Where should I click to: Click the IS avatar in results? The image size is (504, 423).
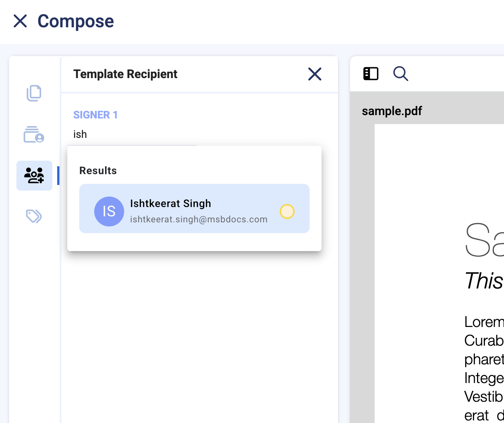click(109, 211)
